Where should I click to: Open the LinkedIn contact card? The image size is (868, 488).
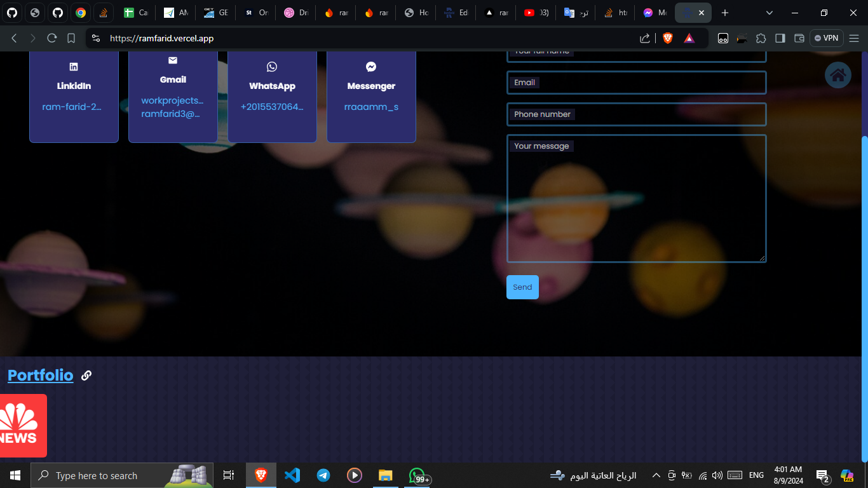tap(74, 95)
